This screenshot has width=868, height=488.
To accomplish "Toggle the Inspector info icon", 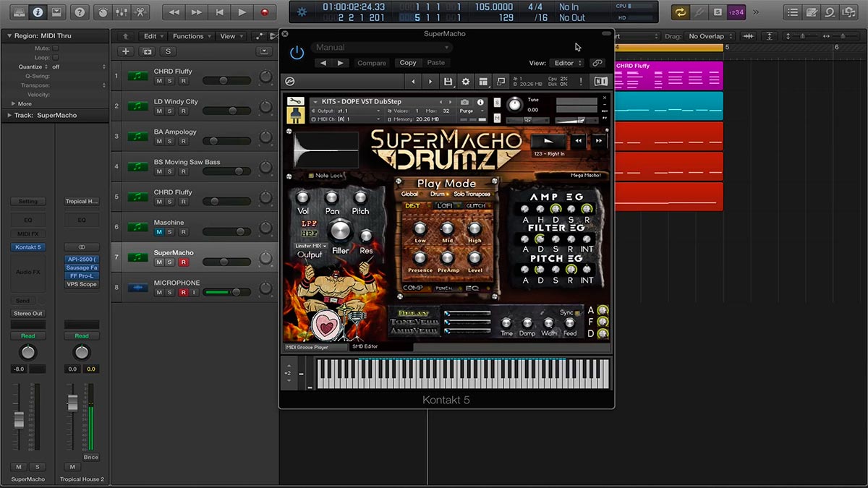I will tap(37, 12).
